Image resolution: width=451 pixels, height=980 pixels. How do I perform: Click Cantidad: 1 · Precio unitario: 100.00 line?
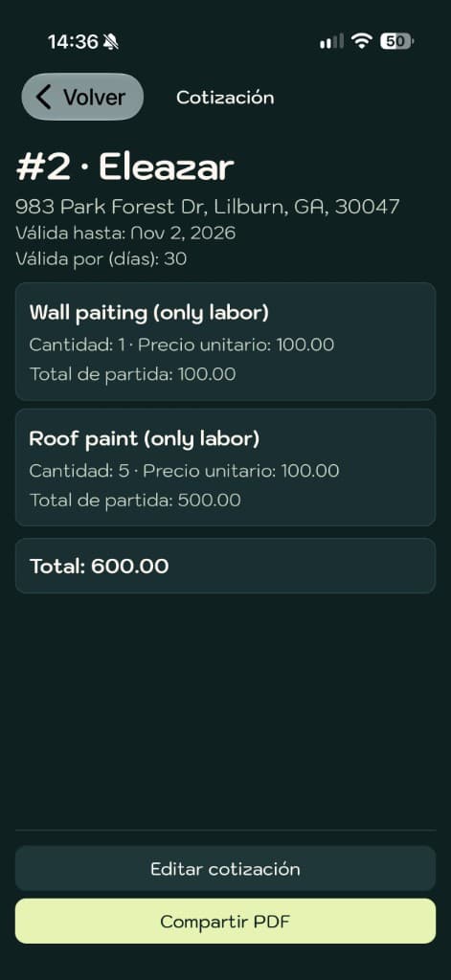[x=181, y=345]
